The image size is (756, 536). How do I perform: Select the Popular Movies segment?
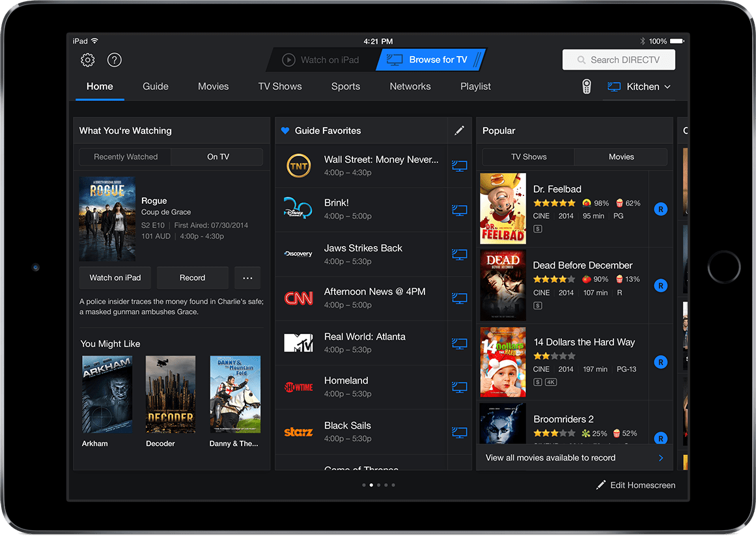tap(621, 157)
